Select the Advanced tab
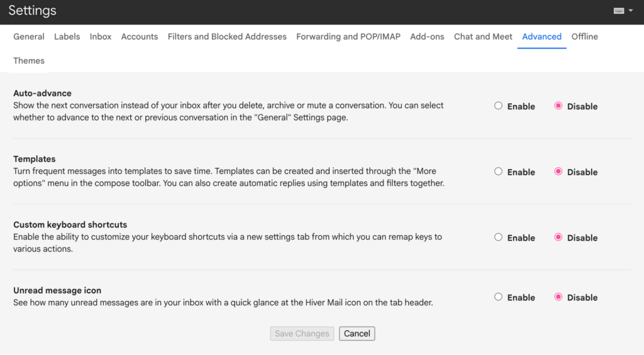 [x=541, y=36]
